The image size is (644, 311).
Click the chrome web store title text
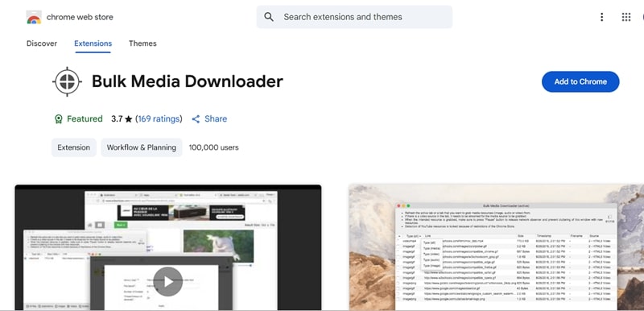80,17
